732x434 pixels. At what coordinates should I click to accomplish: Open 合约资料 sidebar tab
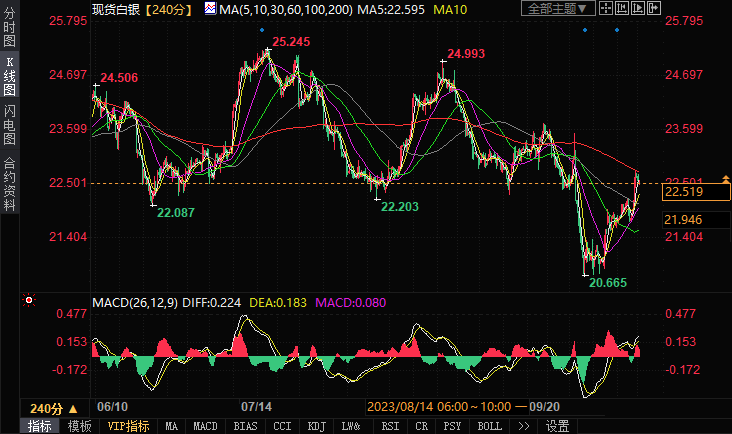9,184
